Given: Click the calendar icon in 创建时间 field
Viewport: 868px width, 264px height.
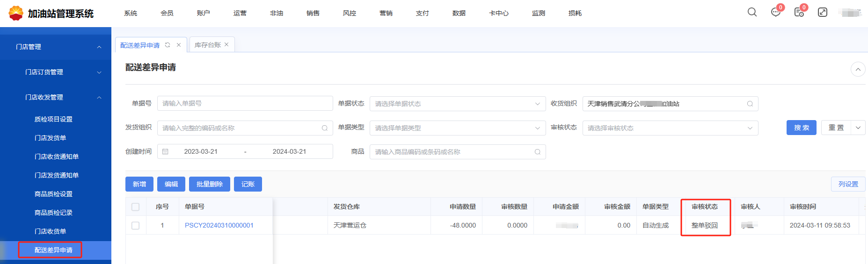Looking at the screenshot, I should (x=165, y=151).
